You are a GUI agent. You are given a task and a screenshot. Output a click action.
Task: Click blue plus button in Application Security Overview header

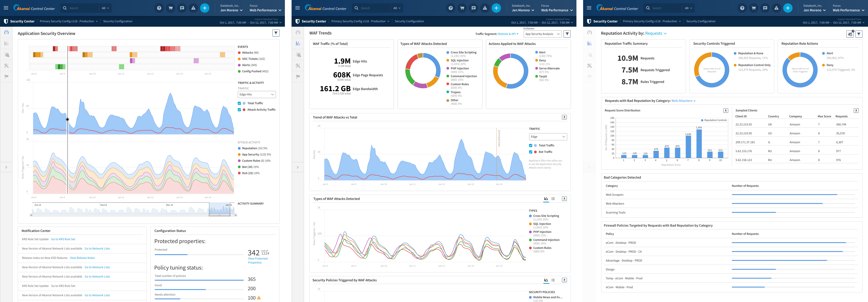[x=205, y=8]
